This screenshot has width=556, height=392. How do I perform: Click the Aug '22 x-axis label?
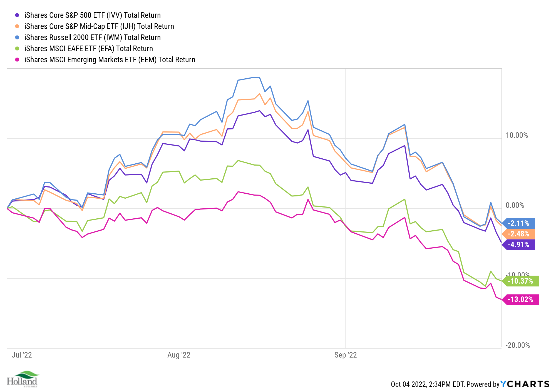pyautogui.click(x=179, y=355)
